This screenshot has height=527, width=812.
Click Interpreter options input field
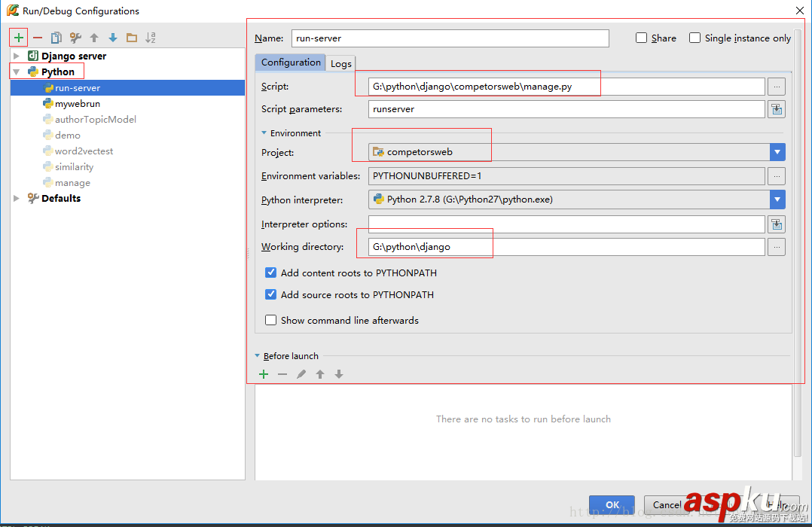[x=566, y=224]
